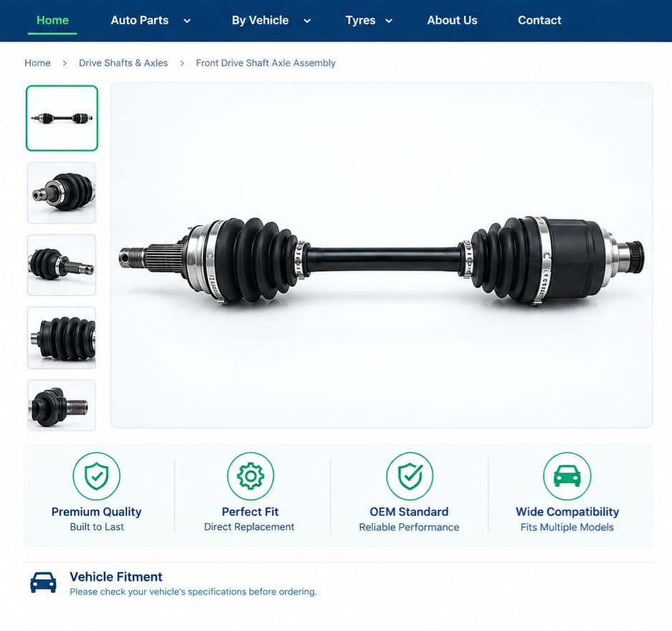Expand the Auto Parts dropdown chevron
This screenshot has height=631, width=672.
click(187, 21)
